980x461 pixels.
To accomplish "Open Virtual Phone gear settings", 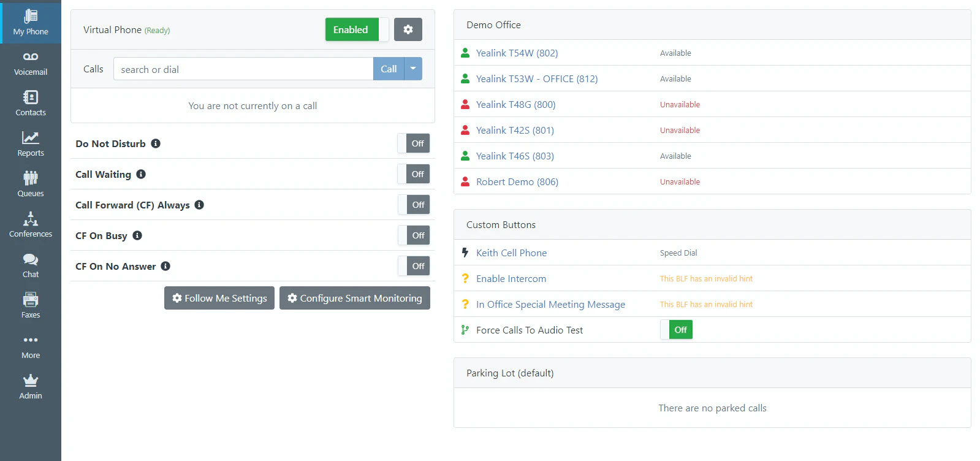I will click(x=408, y=29).
